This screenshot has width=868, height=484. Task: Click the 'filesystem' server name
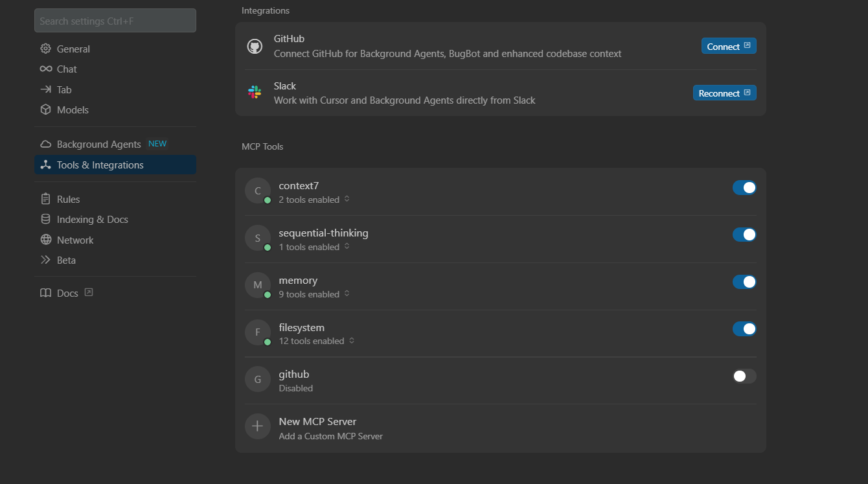tap(302, 327)
